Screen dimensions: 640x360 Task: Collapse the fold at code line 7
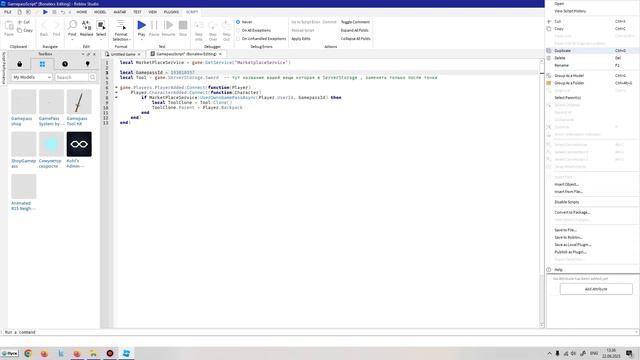pyautogui.click(x=116, y=93)
